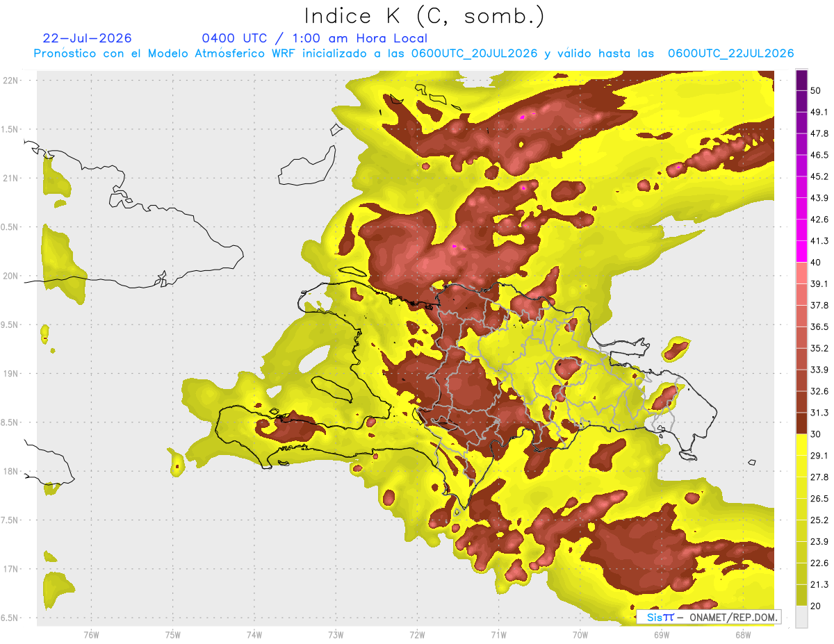Click the latitude label "6.5N"
This screenshot has width=834, height=644.
pos(10,618)
